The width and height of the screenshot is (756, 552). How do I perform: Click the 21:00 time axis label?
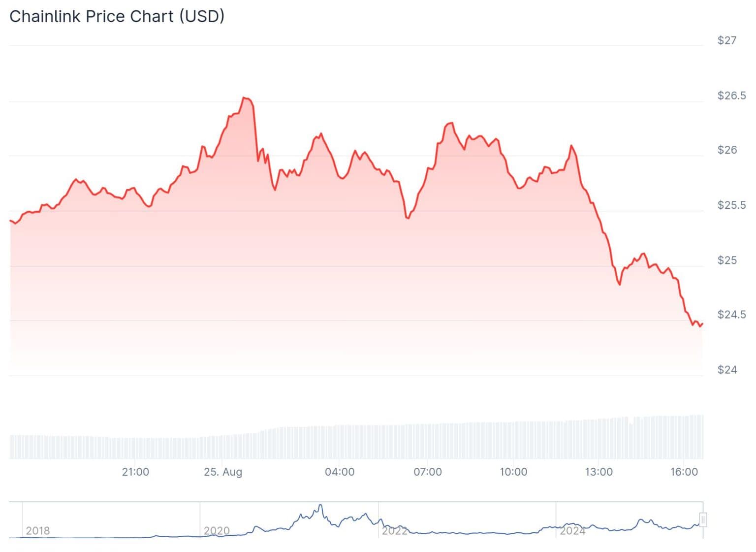click(135, 472)
